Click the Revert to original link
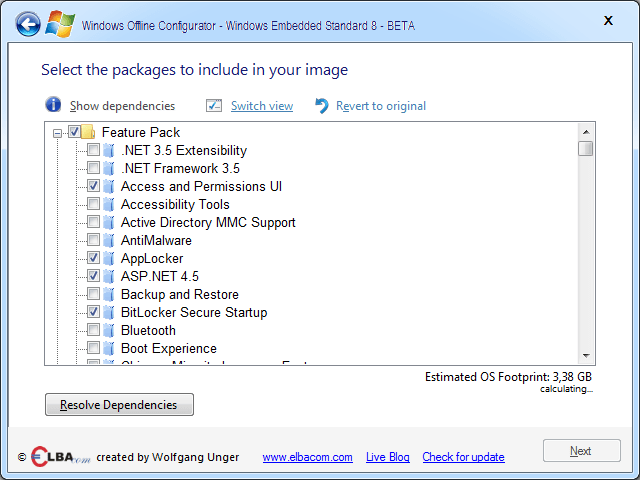The height and width of the screenshot is (480, 640). click(x=381, y=106)
